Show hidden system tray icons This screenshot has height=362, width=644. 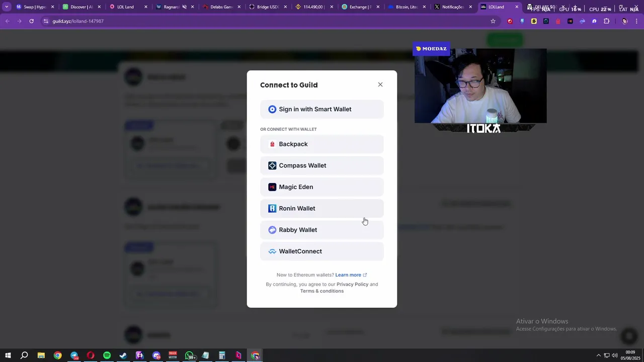[599, 355]
